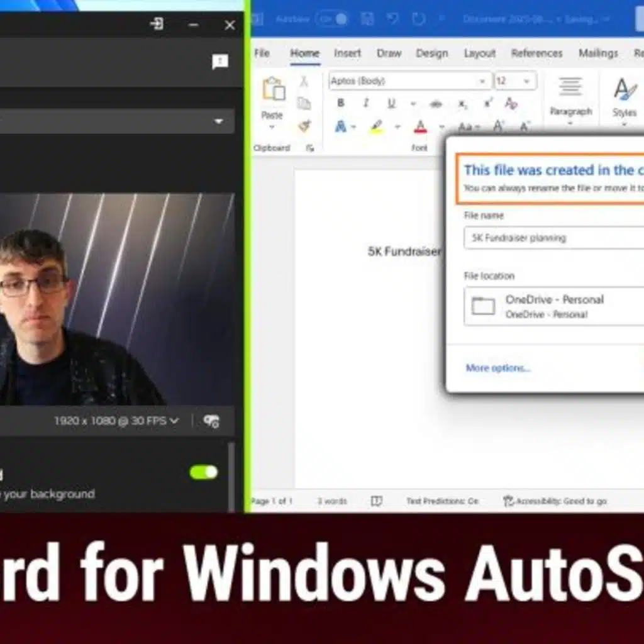Toggle the AutoSave switch

pos(333,19)
